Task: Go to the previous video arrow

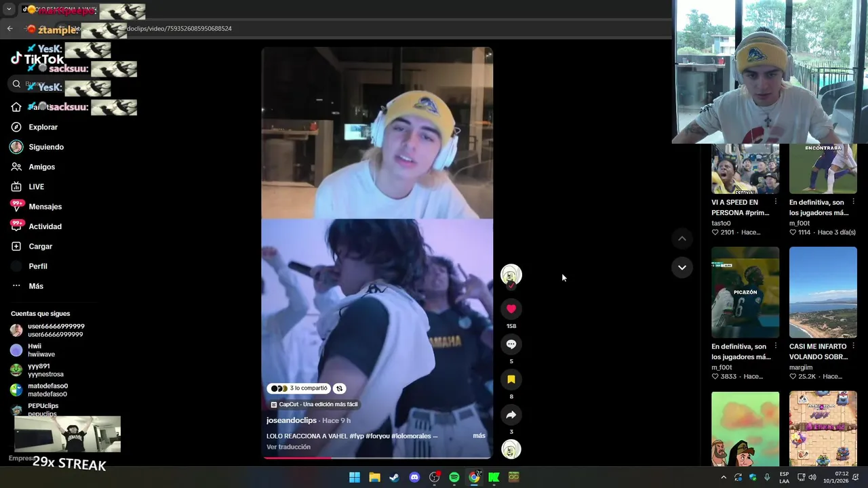Action: tap(682, 239)
